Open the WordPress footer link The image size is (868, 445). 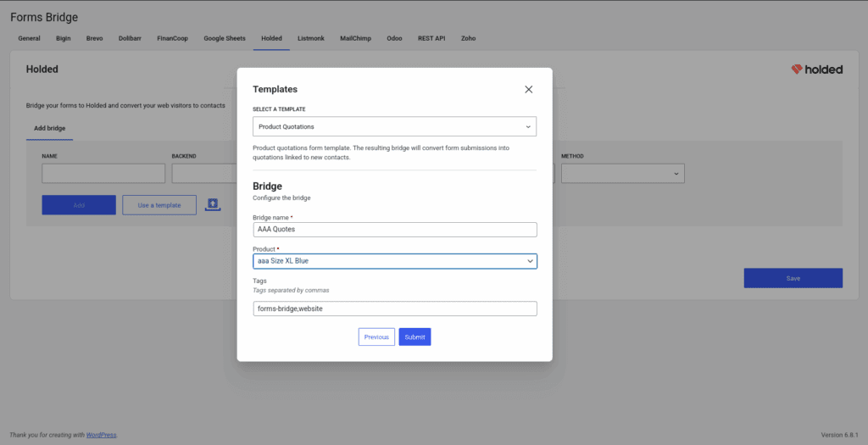(x=102, y=435)
